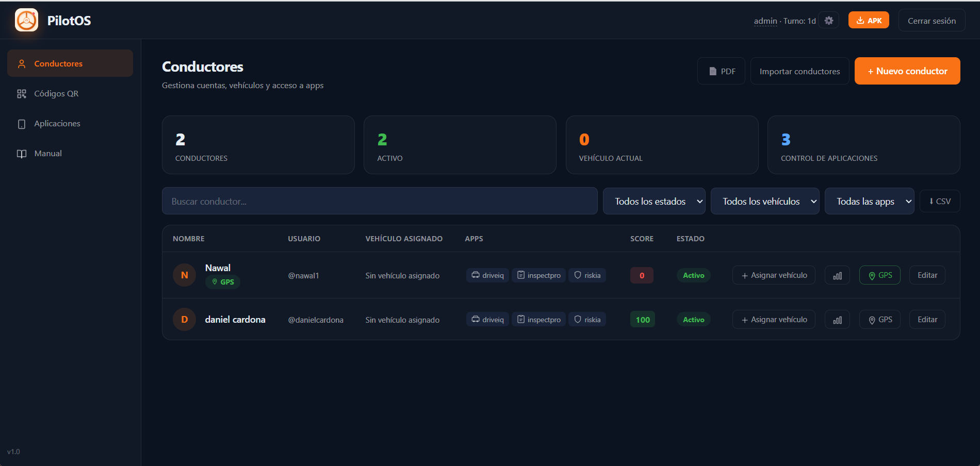Click the Nawal driver name
The width and height of the screenshot is (980, 466).
218,268
